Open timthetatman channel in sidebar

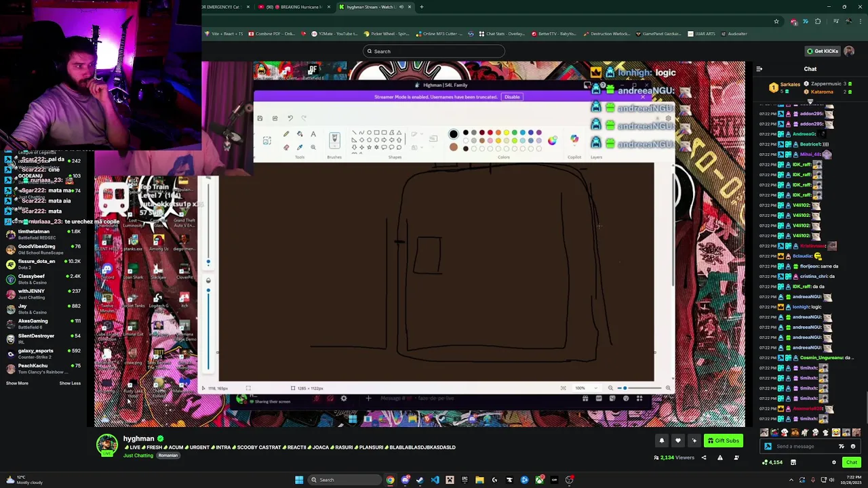click(x=43, y=235)
